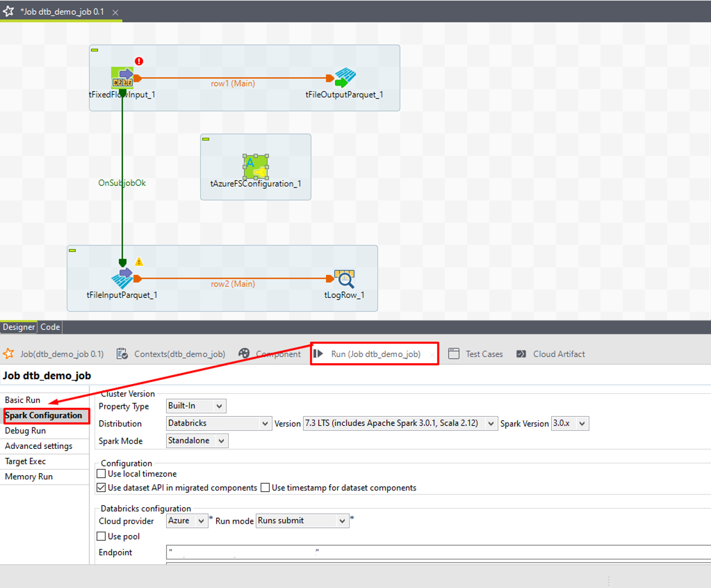Image resolution: width=711 pixels, height=588 pixels.
Task: Switch to the Code tab
Action: 50,327
